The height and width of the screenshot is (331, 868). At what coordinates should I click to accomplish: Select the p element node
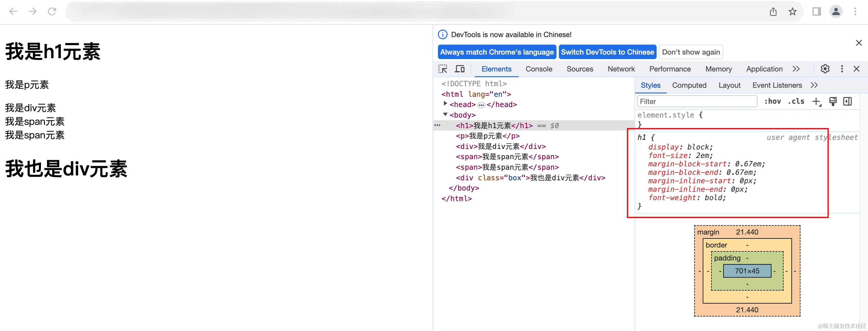coord(488,136)
